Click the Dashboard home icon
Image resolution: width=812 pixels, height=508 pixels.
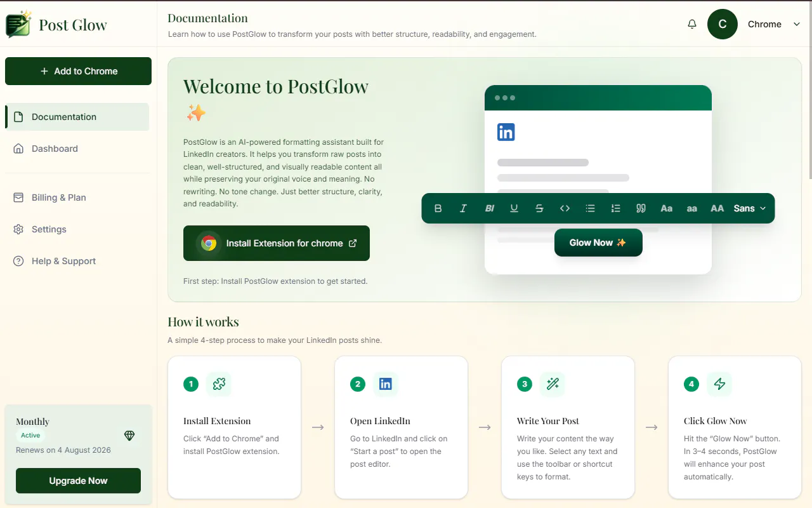click(18, 149)
